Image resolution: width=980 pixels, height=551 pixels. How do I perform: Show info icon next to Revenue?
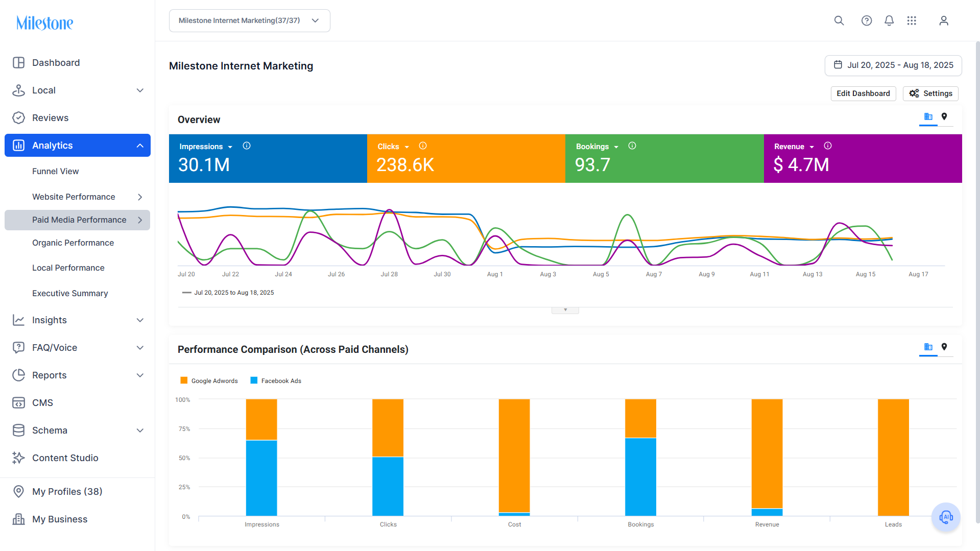coord(828,146)
